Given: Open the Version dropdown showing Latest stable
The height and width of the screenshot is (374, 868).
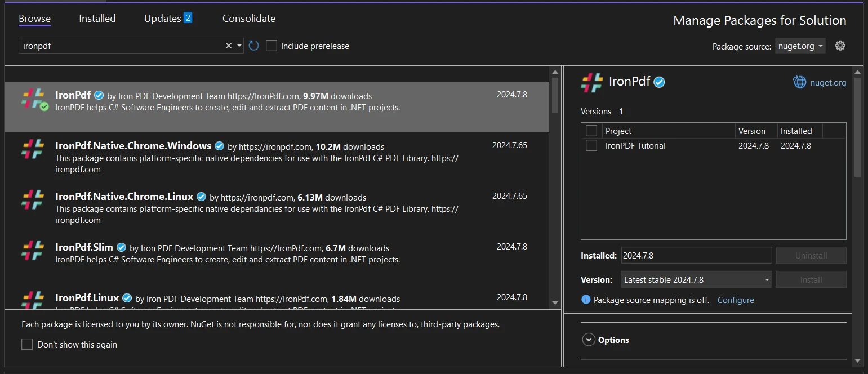Looking at the screenshot, I should point(696,279).
